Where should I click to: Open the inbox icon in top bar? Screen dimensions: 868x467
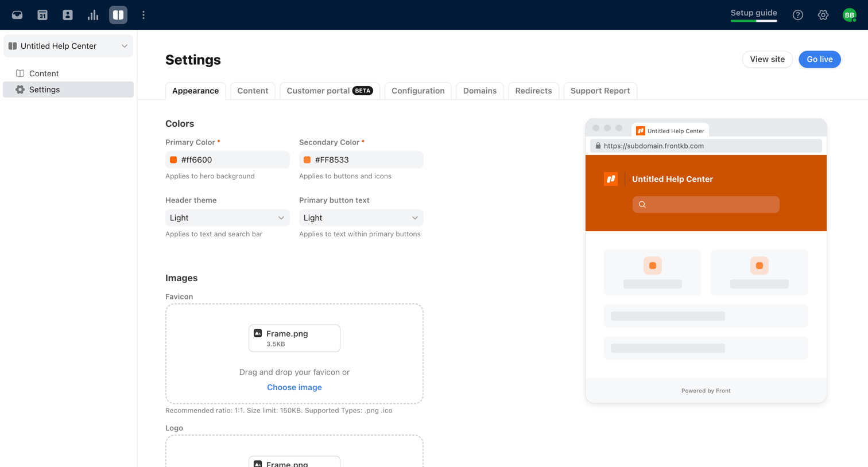[17, 15]
